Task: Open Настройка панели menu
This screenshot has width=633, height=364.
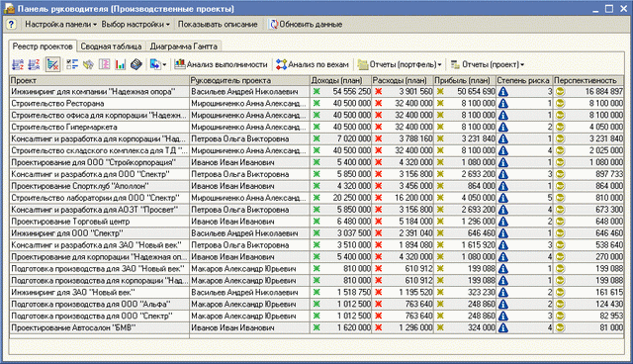Action: click(60, 24)
